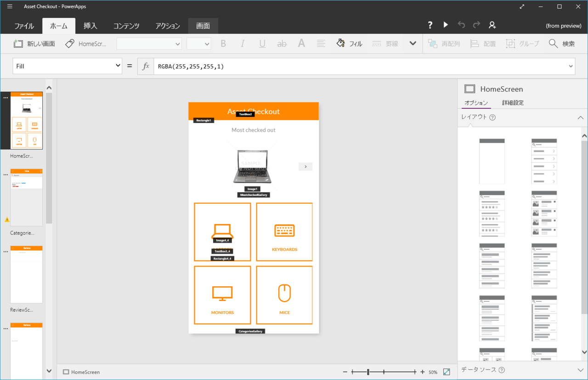Viewport: 588px width, 380px height.
Task: Select the Asset Checkout header bar
Action: (x=254, y=111)
